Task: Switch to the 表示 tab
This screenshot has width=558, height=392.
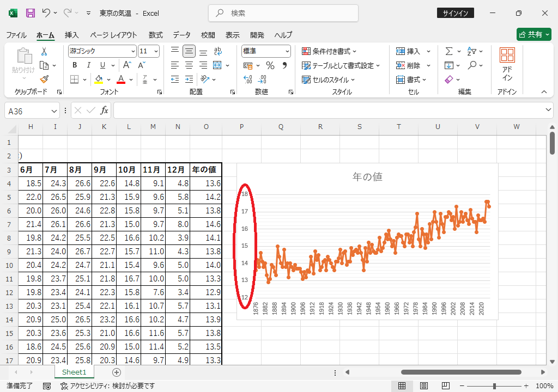Action: click(x=232, y=35)
